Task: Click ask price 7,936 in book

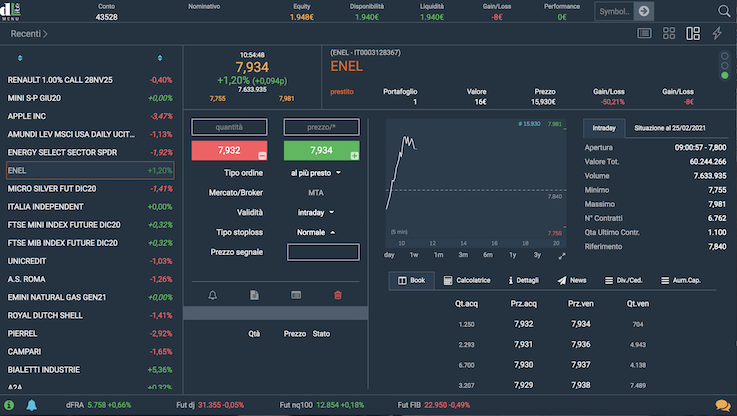Action: click(580, 345)
